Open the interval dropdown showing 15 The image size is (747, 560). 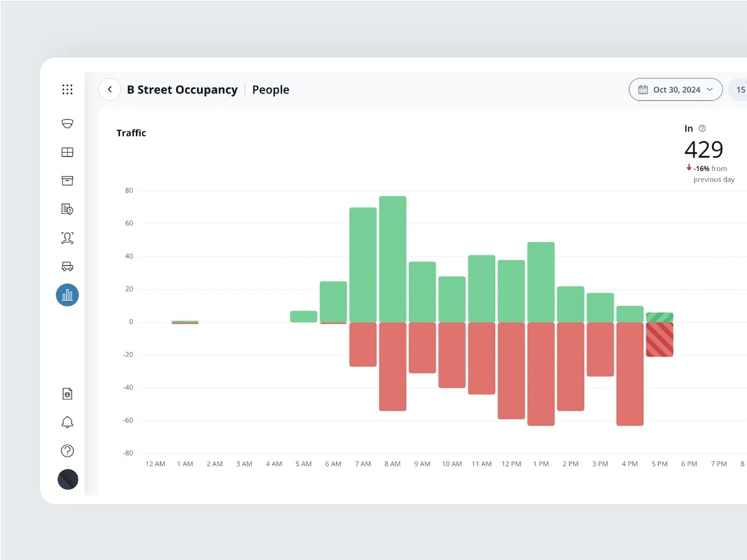(x=739, y=89)
